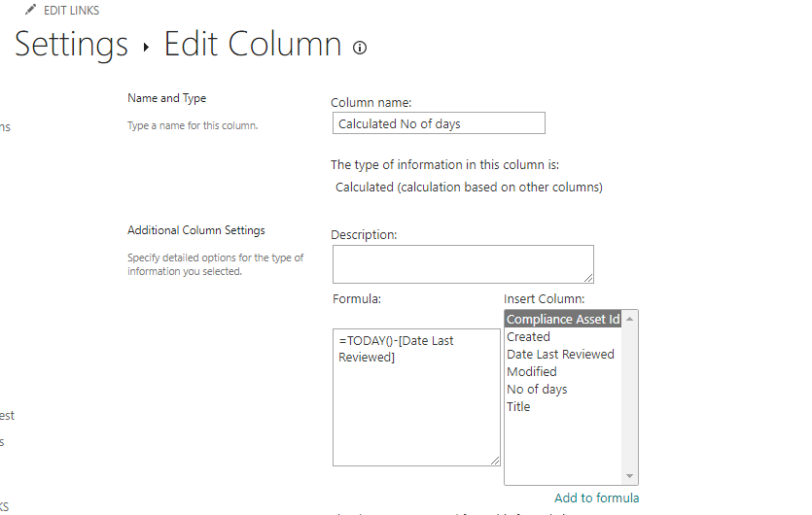Select No of days in Insert Column list

(x=563, y=390)
